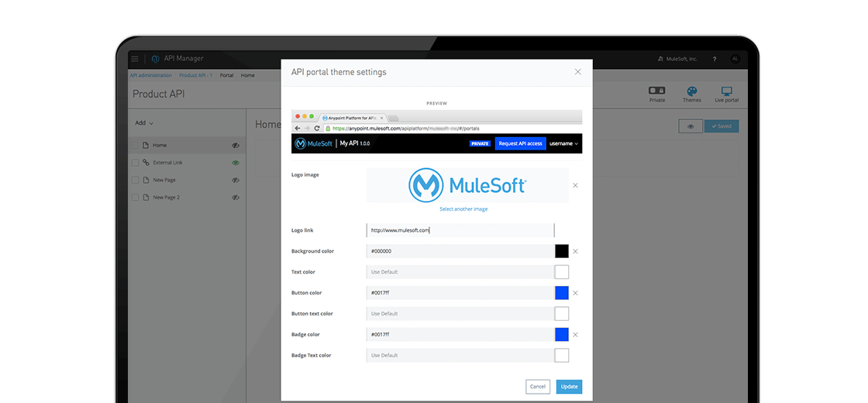
Task: Toggle visibility eye for Home page
Action: pyautogui.click(x=236, y=146)
